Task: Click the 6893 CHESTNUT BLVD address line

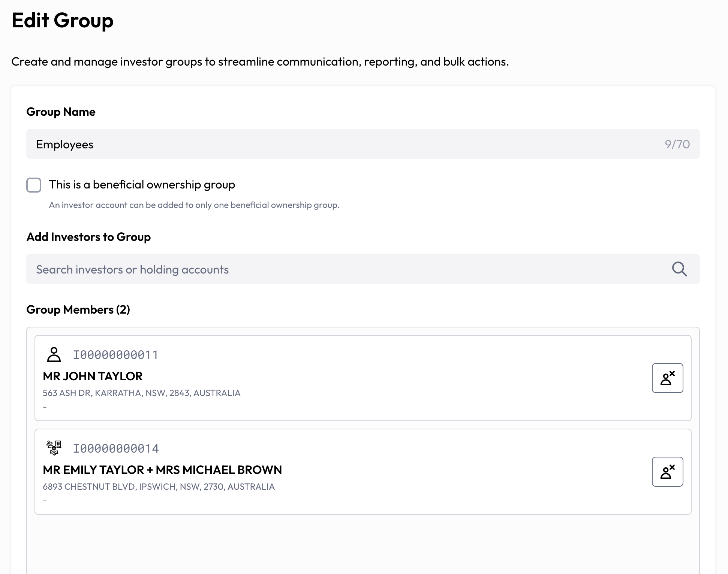Action: pos(159,487)
